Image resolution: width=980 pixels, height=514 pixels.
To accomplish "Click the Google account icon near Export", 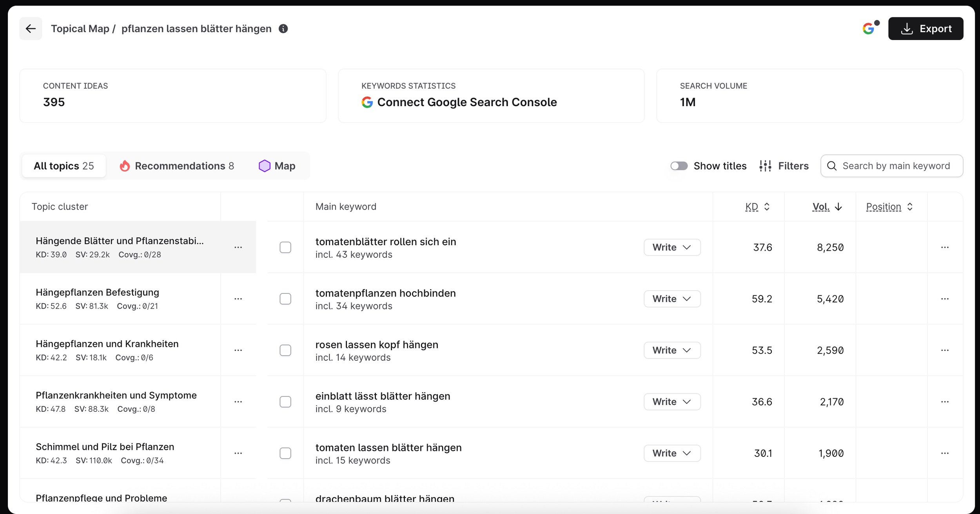I will [869, 29].
